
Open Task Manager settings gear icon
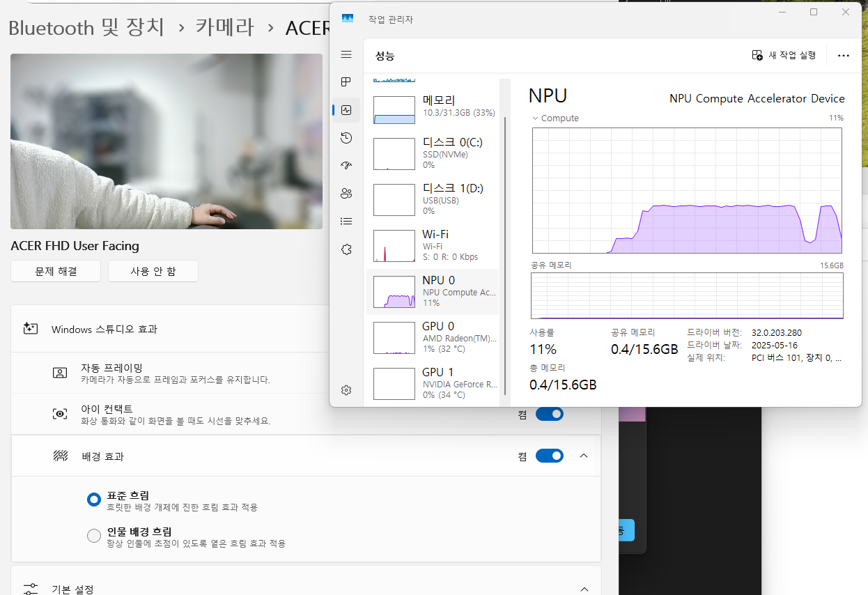click(x=346, y=390)
